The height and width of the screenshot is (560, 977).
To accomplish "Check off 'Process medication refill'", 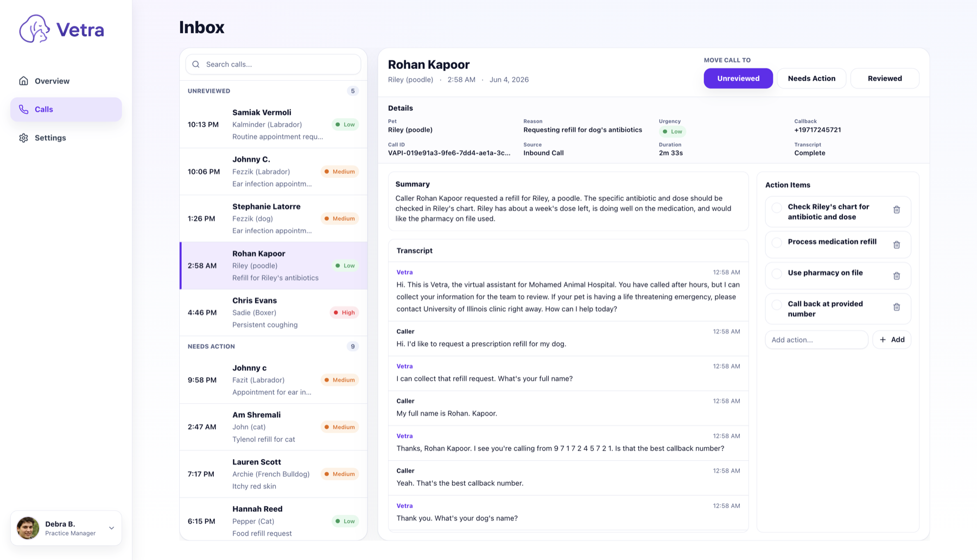I will 777,242.
